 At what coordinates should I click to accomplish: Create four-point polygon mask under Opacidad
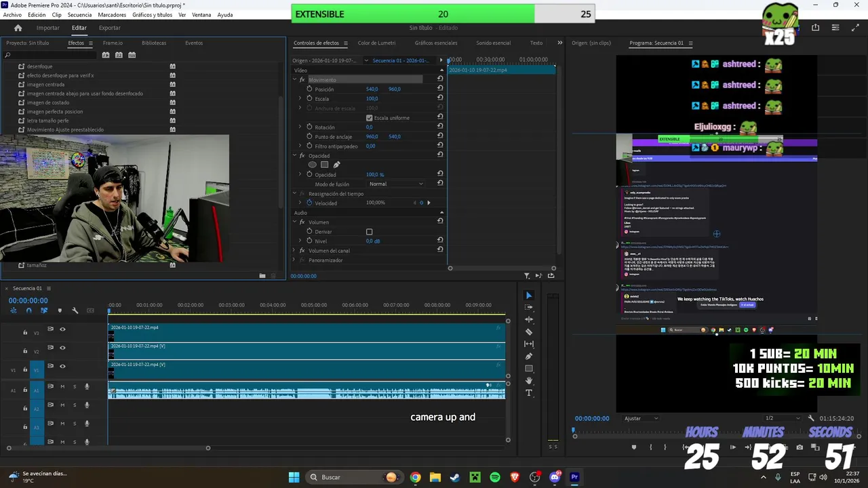click(x=325, y=165)
